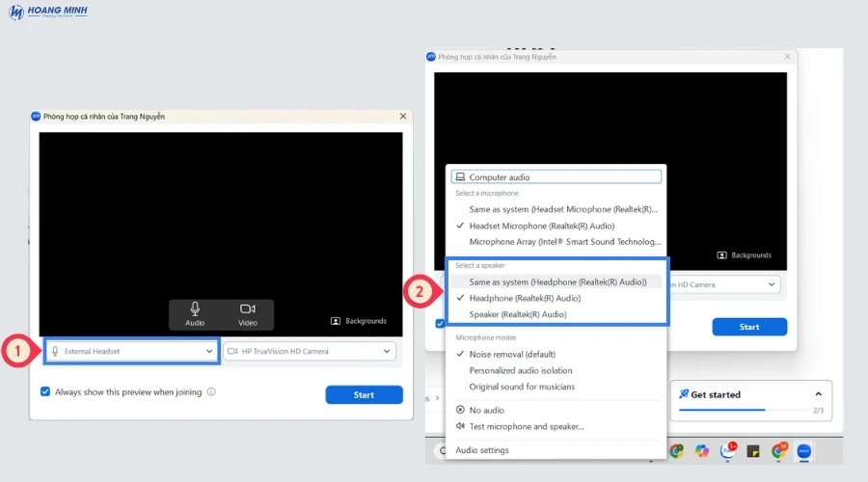Open Sticky Notes from the taskbar
868x482 pixels.
(752, 451)
